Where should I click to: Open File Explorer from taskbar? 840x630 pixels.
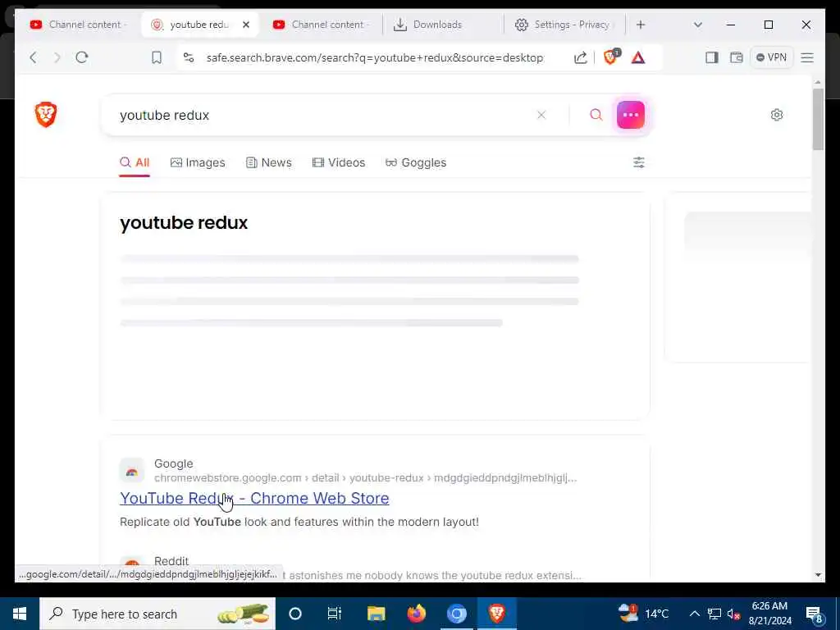click(376, 614)
